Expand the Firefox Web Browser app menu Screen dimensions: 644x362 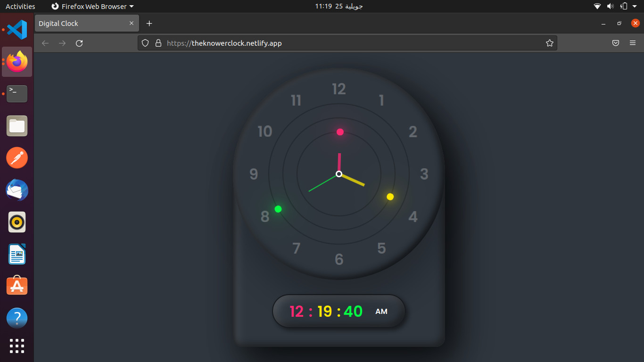[x=92, y=7]
